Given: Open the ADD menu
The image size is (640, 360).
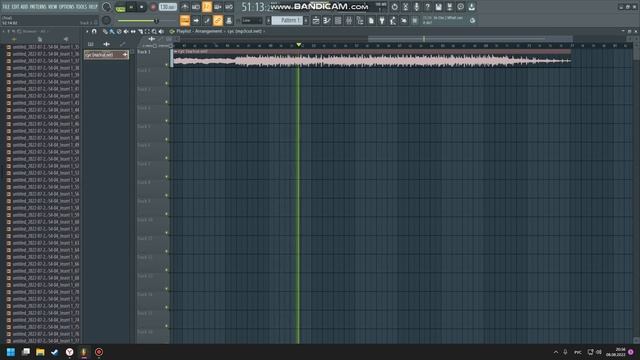Looking at the screenshot, I should [24, 7].
